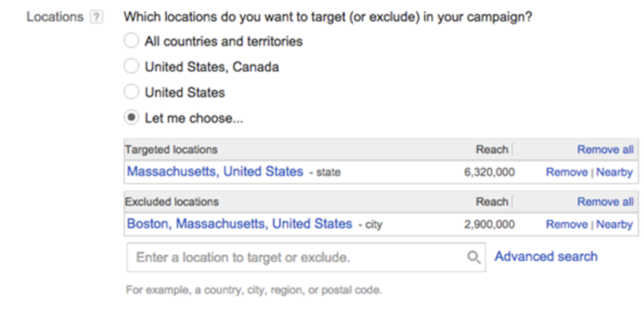Remove Massachusetts from targeted locations
This screenshot has height=312, width=644.
[567, 172]
